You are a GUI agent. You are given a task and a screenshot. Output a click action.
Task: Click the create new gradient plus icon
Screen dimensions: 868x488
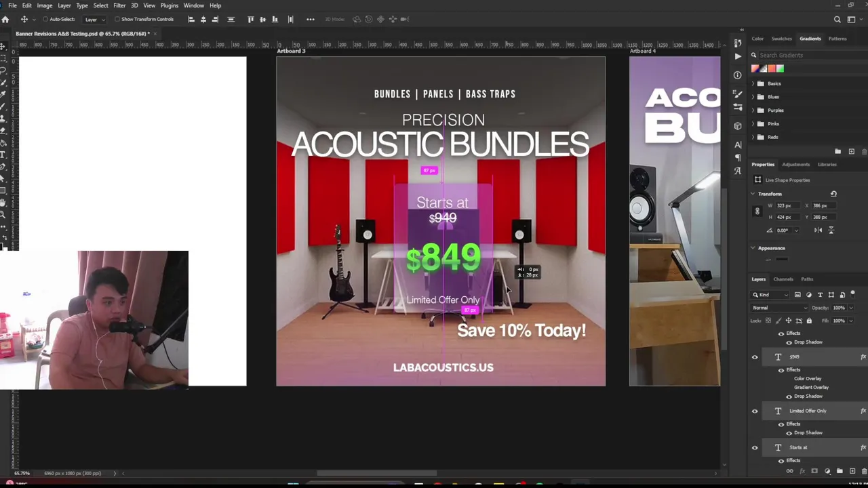point(852,151)
